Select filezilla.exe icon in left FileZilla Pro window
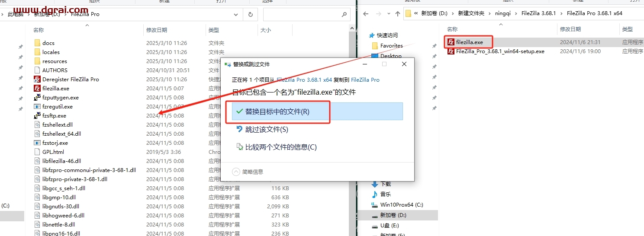The height and width of the screenshot is (236, 644). tap(37, 88)
